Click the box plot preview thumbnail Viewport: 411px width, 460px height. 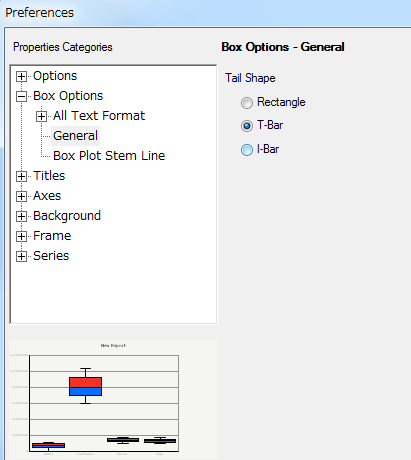click(x=113, y=399)
